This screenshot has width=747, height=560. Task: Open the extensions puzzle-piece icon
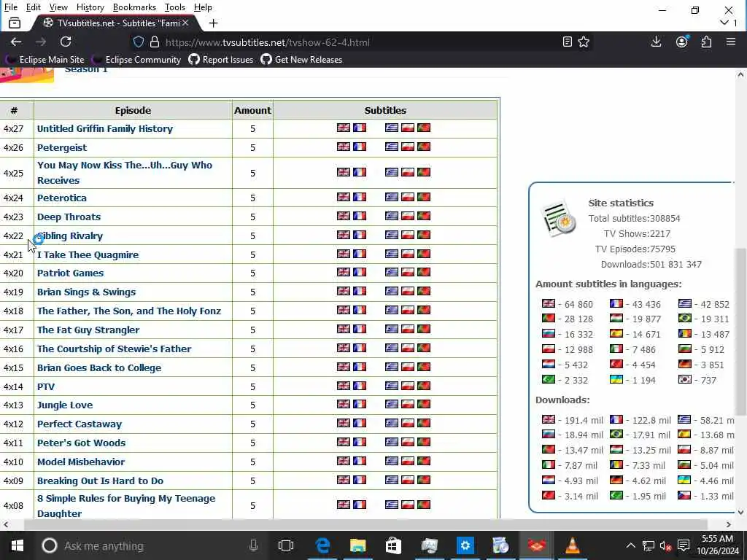click(706, 42)
